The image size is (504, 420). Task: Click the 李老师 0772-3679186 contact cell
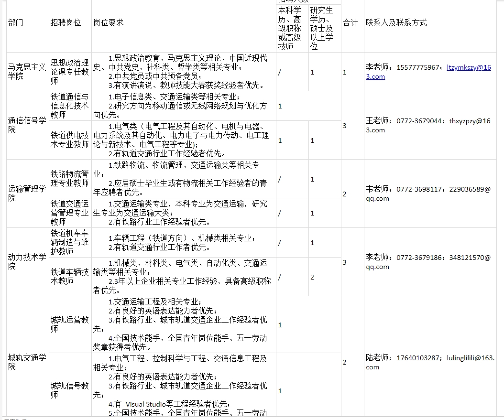[430, 262]
